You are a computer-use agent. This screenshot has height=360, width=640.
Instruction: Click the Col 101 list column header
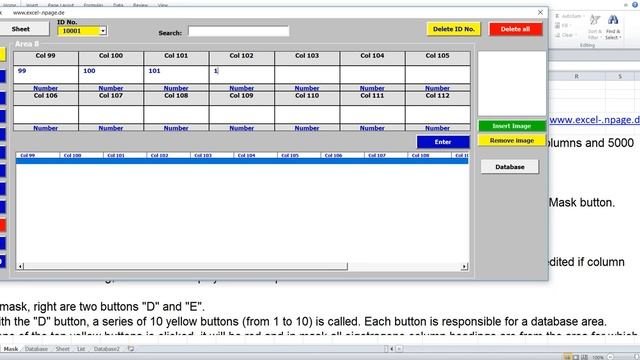[124, 156]
